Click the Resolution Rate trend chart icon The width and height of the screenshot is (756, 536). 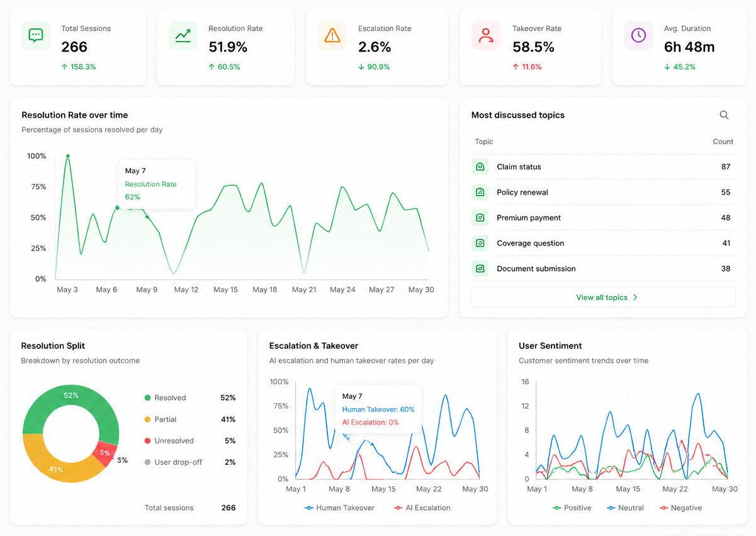(x=183, y=35)
